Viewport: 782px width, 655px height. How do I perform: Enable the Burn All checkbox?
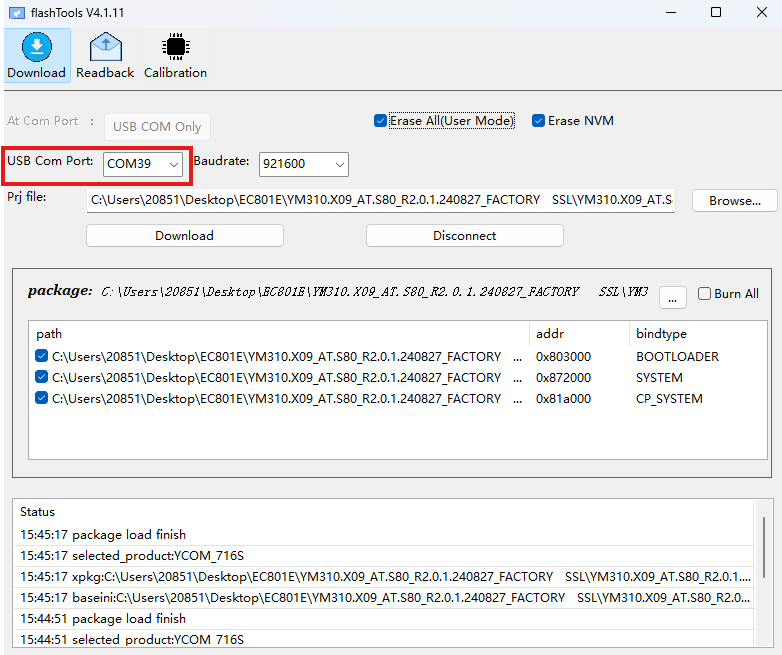[705, 294]
